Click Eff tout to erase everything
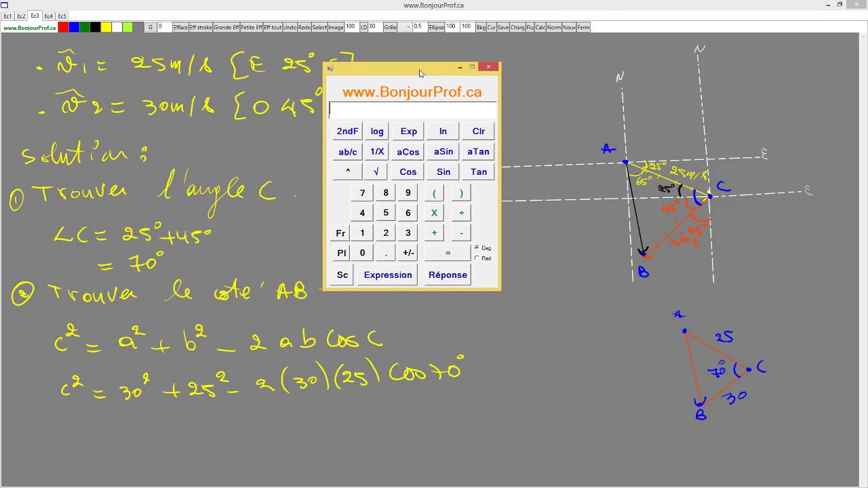Viewport: 868px width, 488px height. click(273, 27)
